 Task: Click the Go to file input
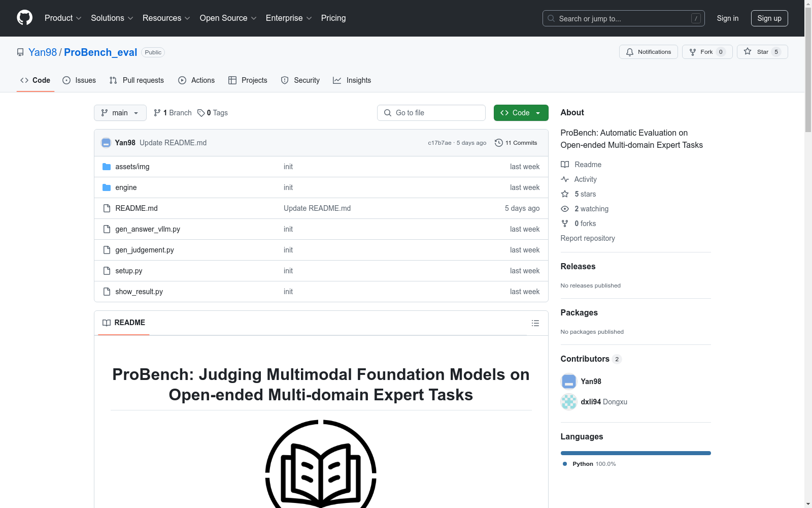[x=431, y=113]
